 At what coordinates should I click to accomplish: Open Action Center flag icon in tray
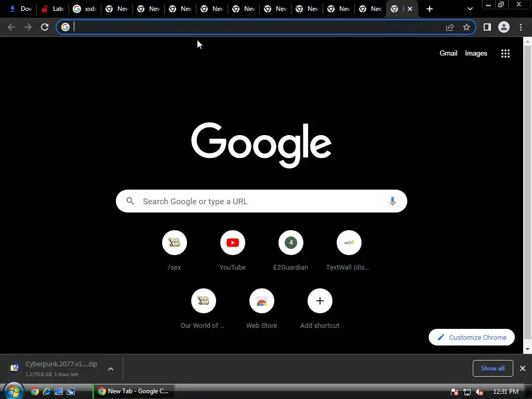coord(455,392)
